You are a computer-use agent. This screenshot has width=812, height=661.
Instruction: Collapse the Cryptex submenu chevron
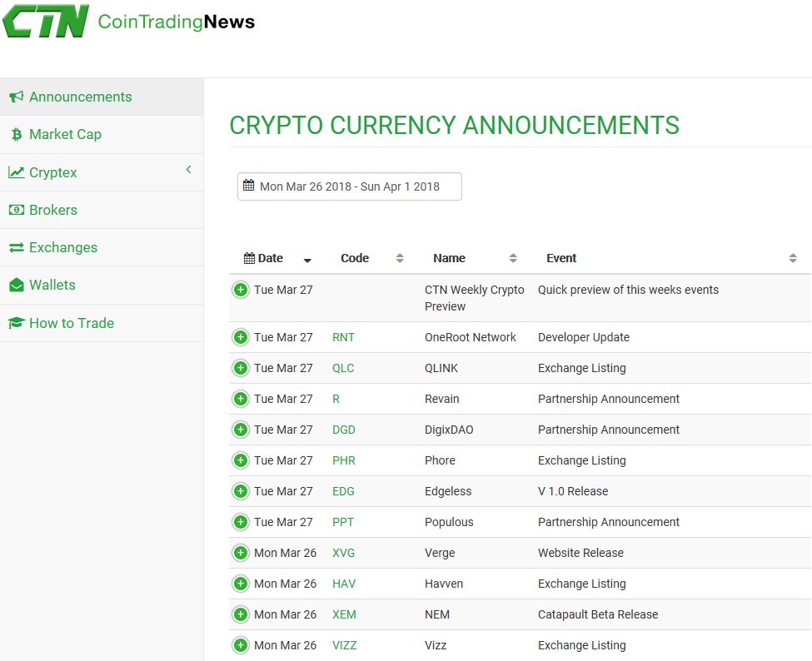[x=189, y=169]
